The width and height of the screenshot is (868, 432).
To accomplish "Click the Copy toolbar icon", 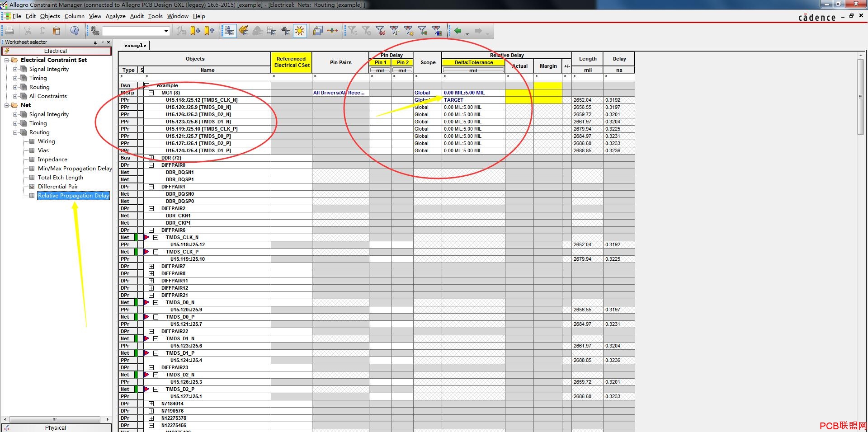I will pyautogui.click(x=42, y=31).
